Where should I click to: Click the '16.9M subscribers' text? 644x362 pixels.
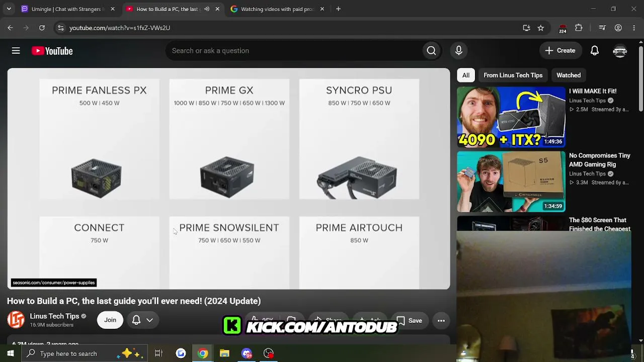pyautogui.click(x=51, y=325)
